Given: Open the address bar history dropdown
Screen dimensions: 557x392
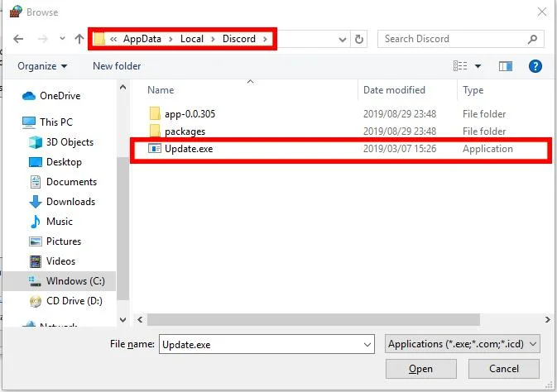Looking at the screenshot, I should coord(342,39).
